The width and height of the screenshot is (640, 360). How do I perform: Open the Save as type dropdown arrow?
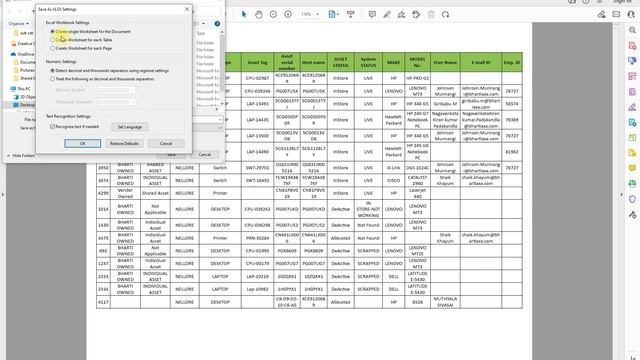coord(220,128)
